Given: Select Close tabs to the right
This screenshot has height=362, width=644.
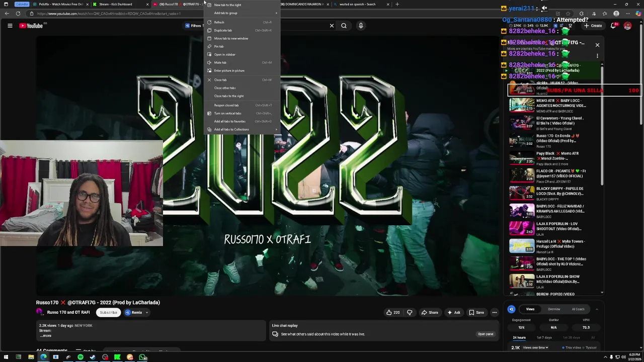Looking at the screenshot, I should click(242, 96).
